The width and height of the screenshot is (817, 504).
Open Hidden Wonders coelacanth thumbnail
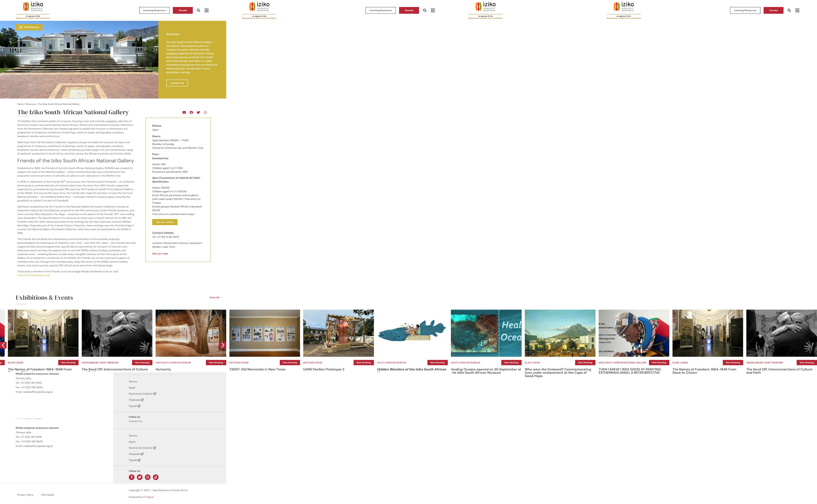[412, 333]
